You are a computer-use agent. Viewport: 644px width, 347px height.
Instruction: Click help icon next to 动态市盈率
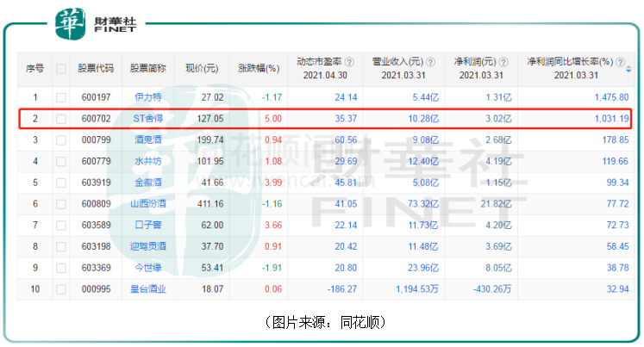point(349,62)
